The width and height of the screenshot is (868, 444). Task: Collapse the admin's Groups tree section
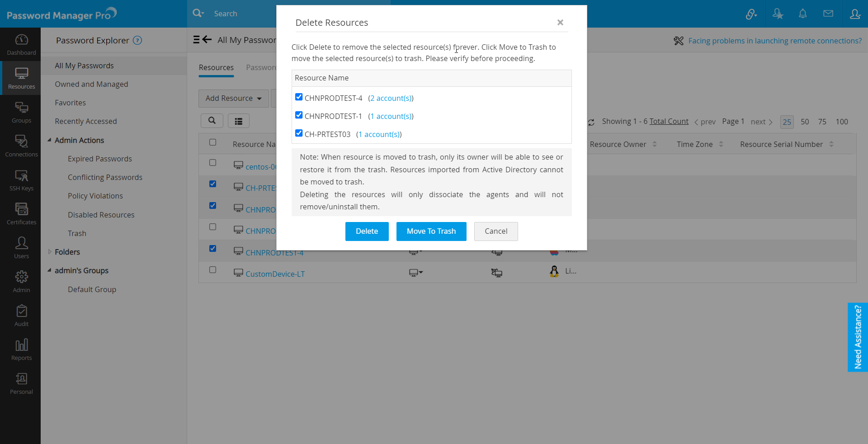(x=49, y=270)
